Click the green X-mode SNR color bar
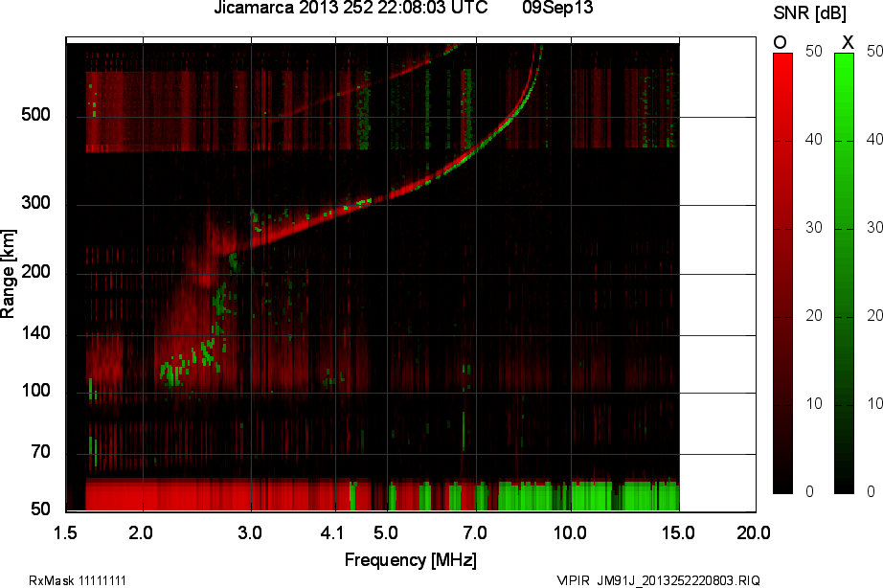883x588 pixels. [x=844, y=273]
